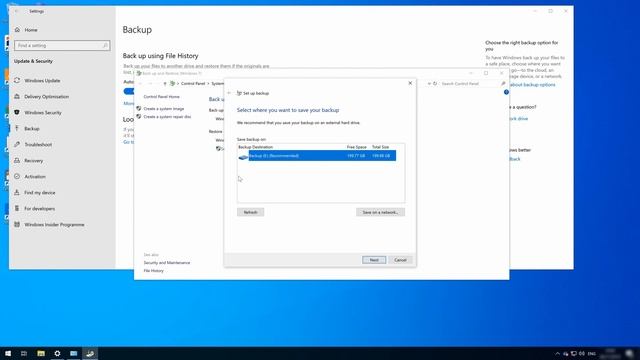Click the breadcrumb location icon in address bar

(x=172, y=83)
